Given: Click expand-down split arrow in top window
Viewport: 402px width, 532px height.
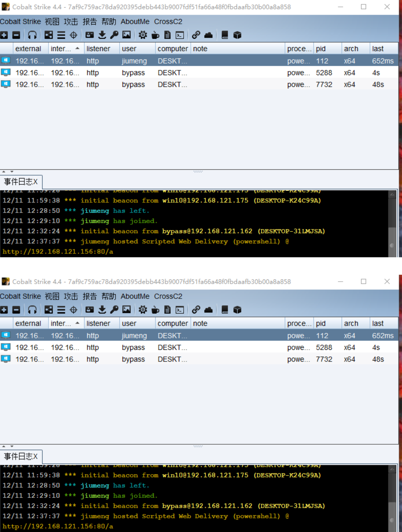Looking at the screenshot, I should tap(12, 172).
